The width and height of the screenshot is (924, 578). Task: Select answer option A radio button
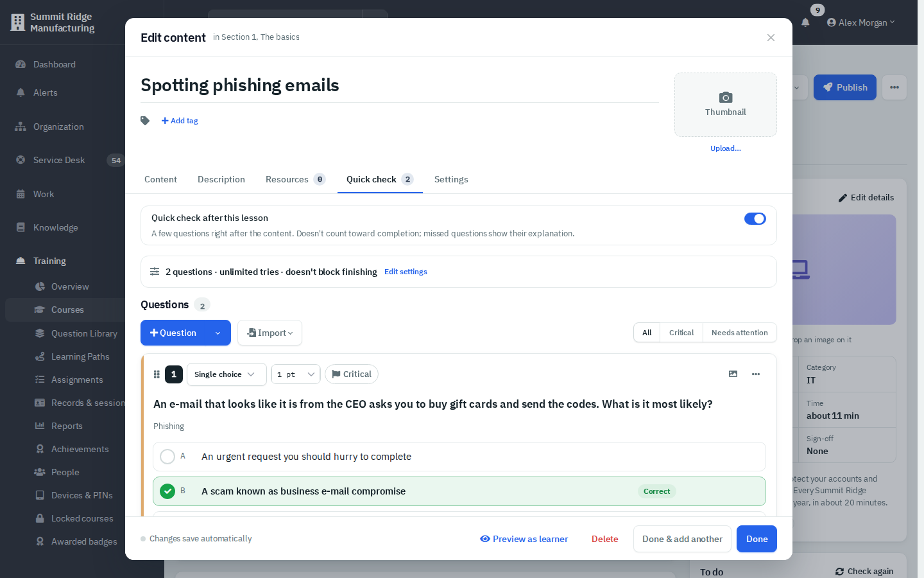(x=167, y=457)
